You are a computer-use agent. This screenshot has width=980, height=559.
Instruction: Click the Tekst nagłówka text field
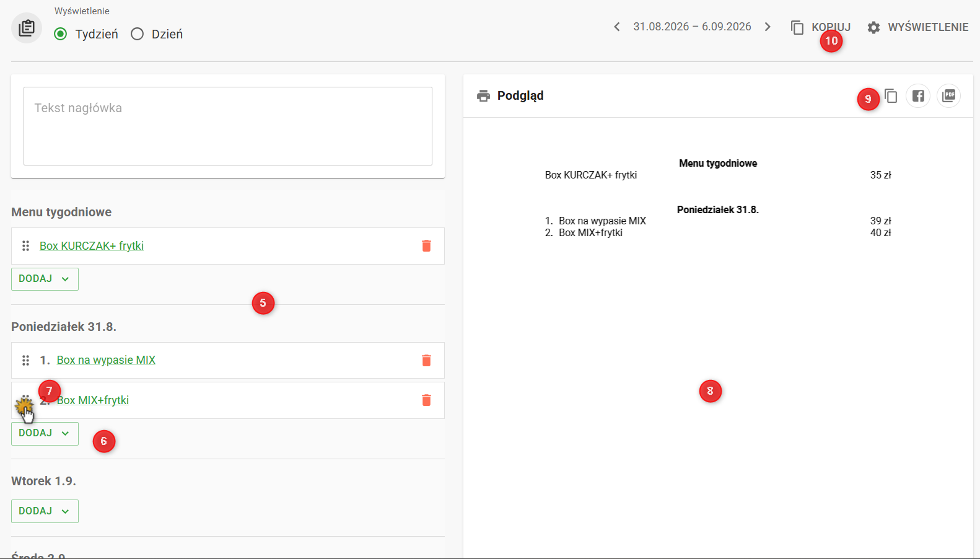228,126
